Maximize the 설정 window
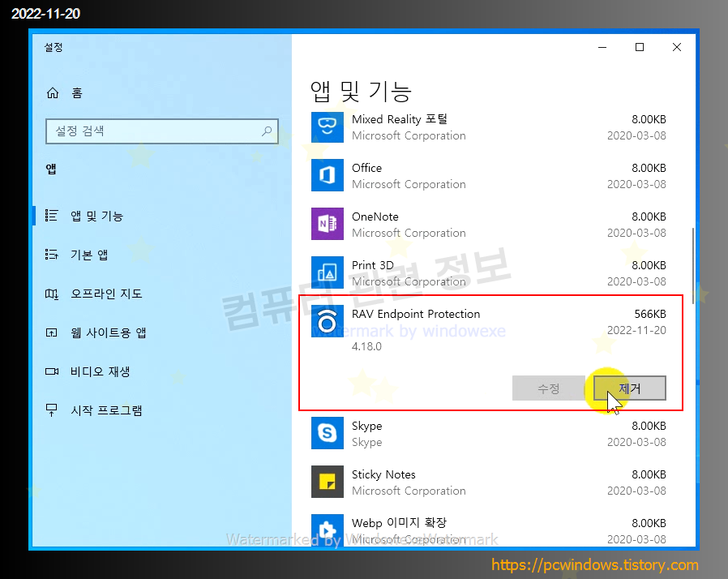The width and height of the screenshot is (728, 579). tap(640, 47)
